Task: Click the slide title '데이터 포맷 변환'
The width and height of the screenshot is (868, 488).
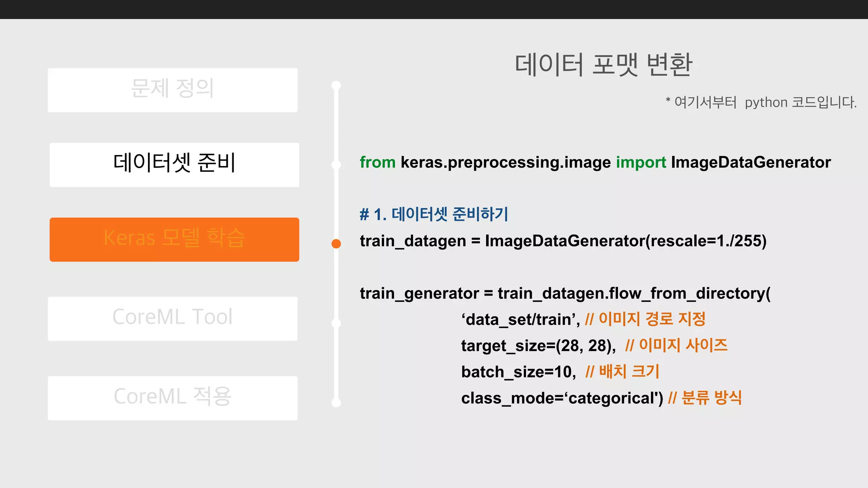Action: point(604,65)
